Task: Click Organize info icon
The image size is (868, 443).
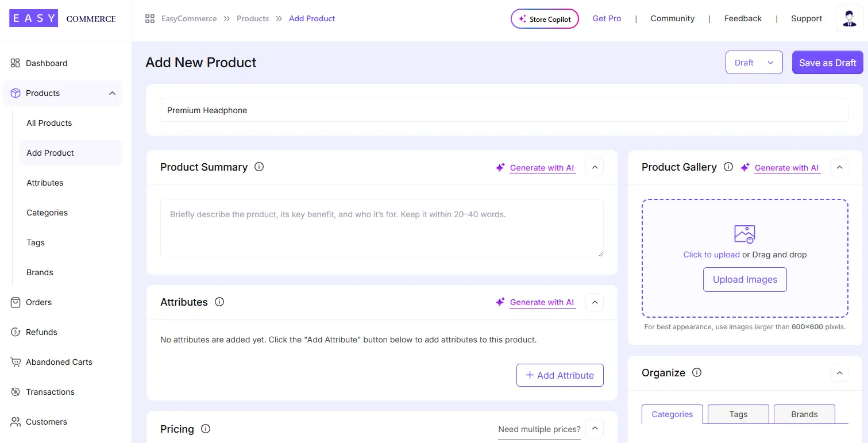Action: [697, 372]
